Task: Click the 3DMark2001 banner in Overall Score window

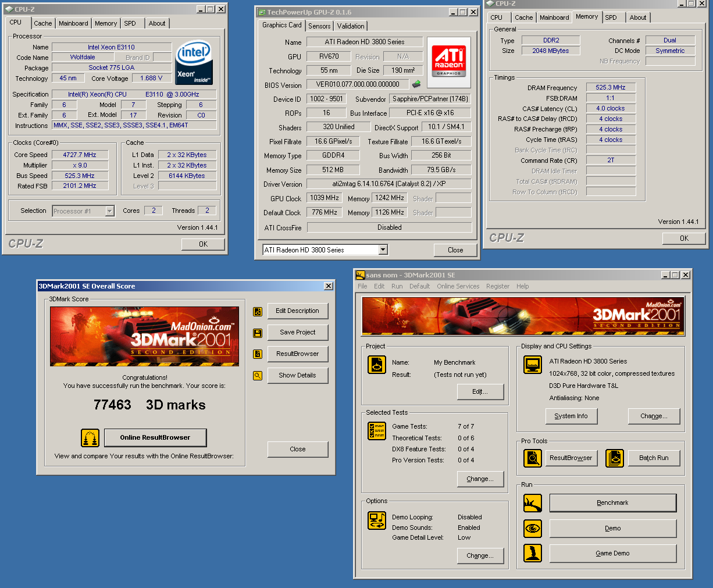Action: pyautogui.click(x=144, y=336)
